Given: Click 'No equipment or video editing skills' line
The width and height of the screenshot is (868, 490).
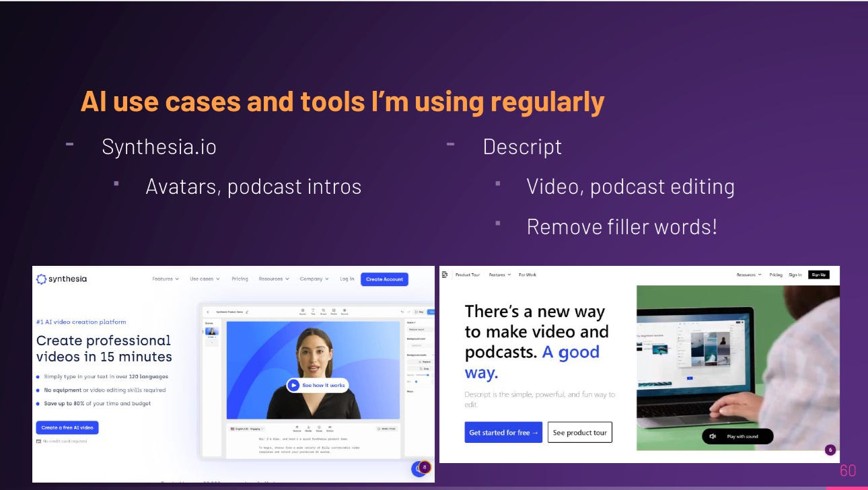Looking at the screenshot, I should tap(105, 390).
